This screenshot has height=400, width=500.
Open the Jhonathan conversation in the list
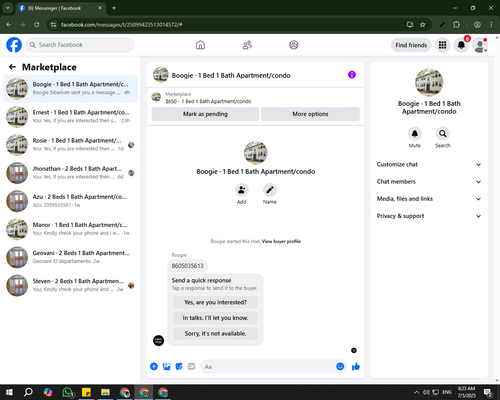(x=70, y=173)
